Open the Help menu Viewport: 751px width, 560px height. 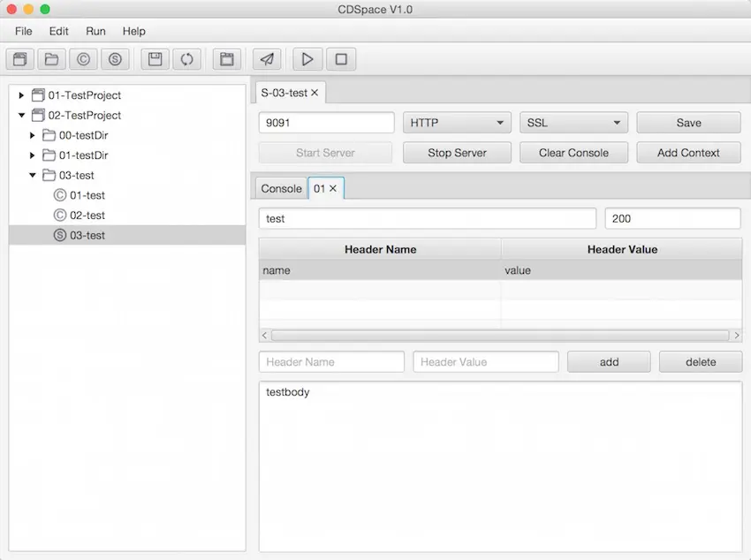[x=134, y=31]
